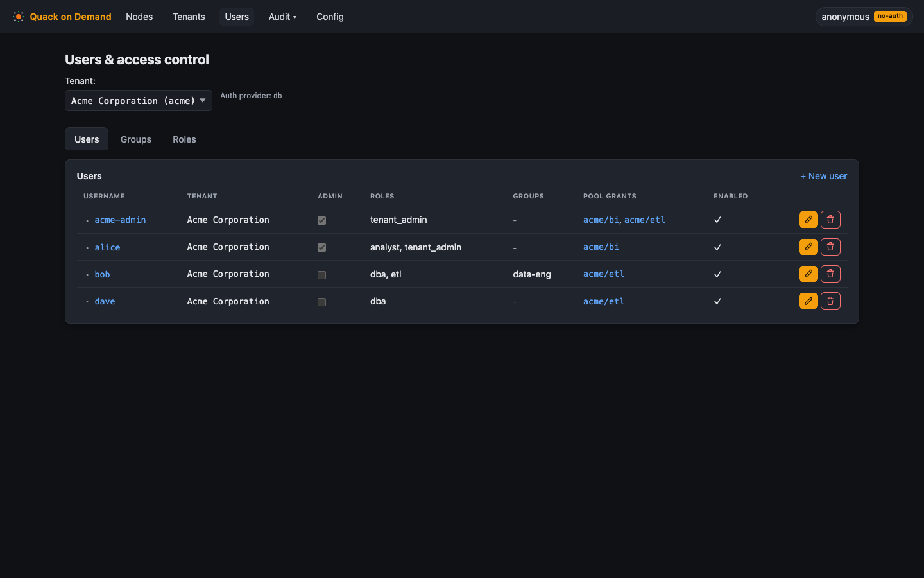924x578 pixels.
Task: Select the Users nav item
Action: [237, 17]
